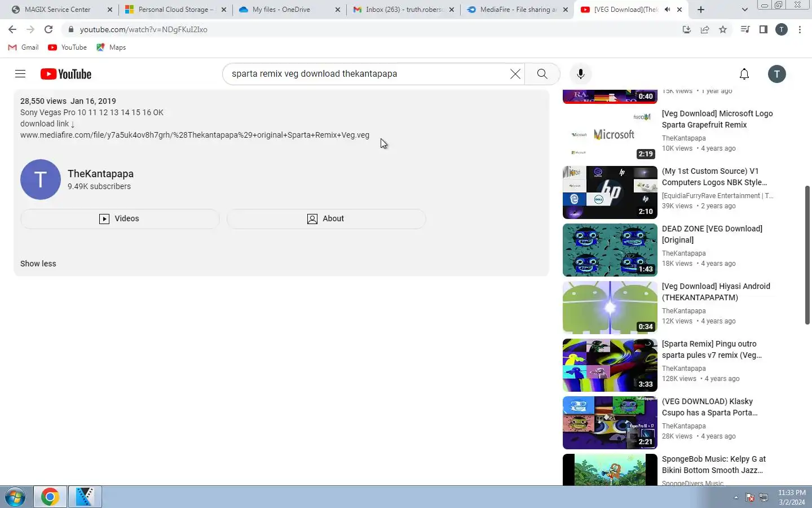Close the MediaFire tab
The height and width of the screenshot is (508, 812).
click(566, 10)
